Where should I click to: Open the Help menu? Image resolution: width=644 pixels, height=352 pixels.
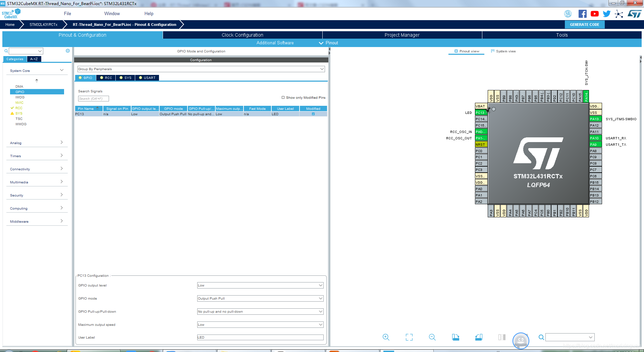[x=149, y=13]
